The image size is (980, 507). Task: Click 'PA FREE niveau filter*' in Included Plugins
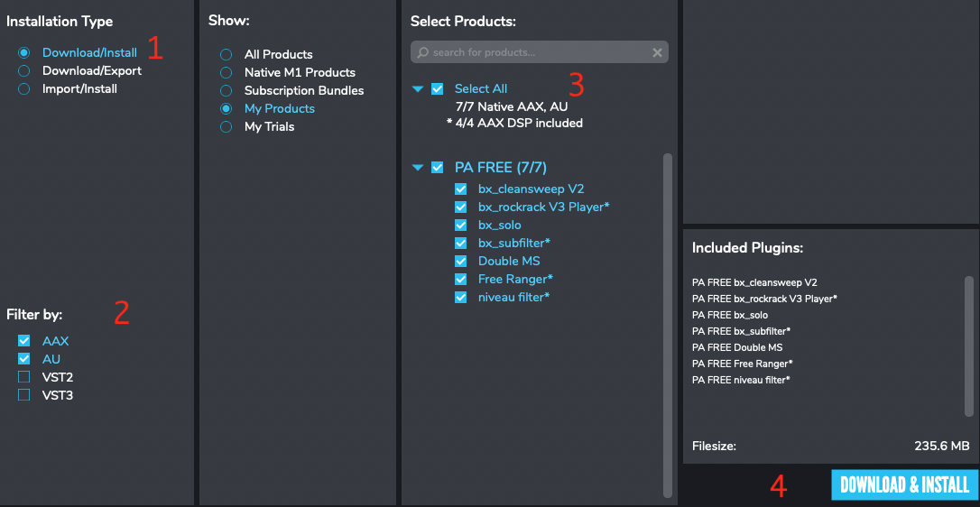coord(741,380)
